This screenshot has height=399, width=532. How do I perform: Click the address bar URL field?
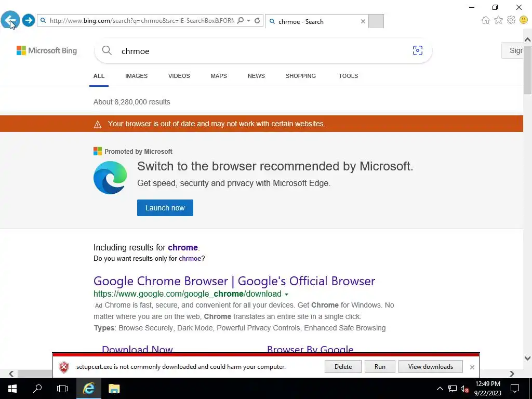click(x=141, y=21)
